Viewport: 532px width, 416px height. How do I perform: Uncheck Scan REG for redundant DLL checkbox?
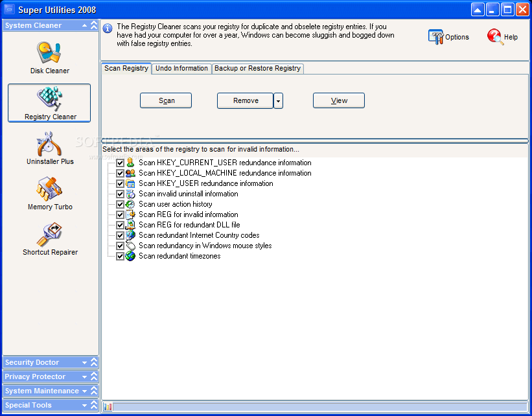point(120,225)
